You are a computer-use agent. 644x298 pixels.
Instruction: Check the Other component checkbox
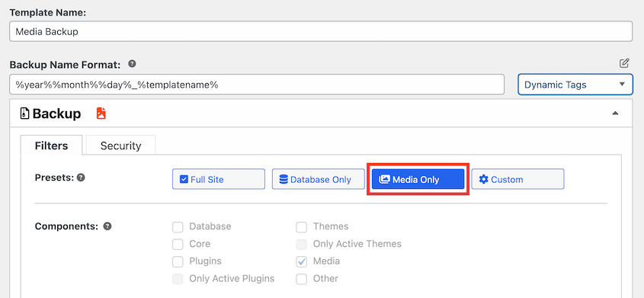302,279
